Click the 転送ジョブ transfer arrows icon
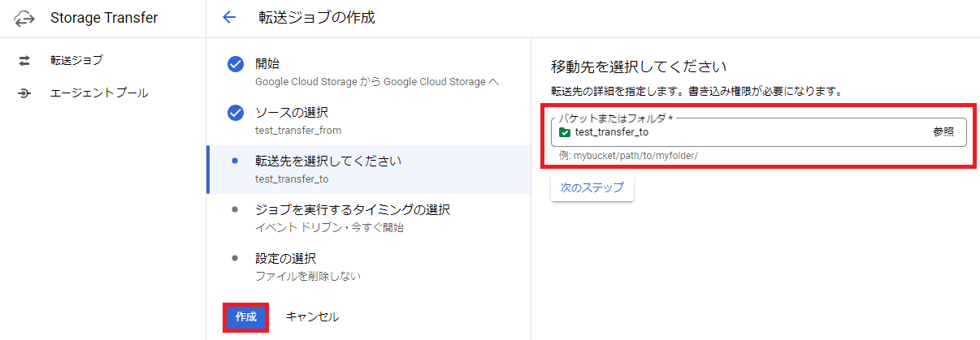This screenshot has height=340, width=980. point(24,60)
